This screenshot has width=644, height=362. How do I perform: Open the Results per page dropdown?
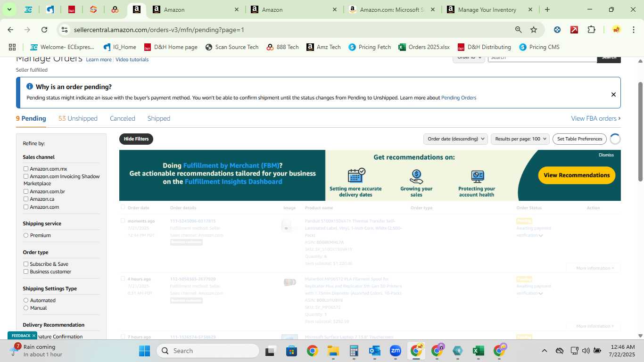click(520, 139)
